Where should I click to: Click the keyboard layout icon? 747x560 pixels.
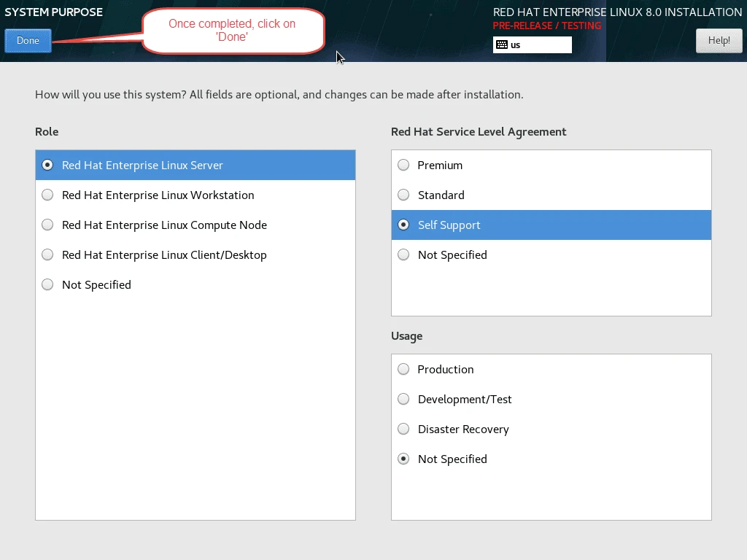point(501,45)
